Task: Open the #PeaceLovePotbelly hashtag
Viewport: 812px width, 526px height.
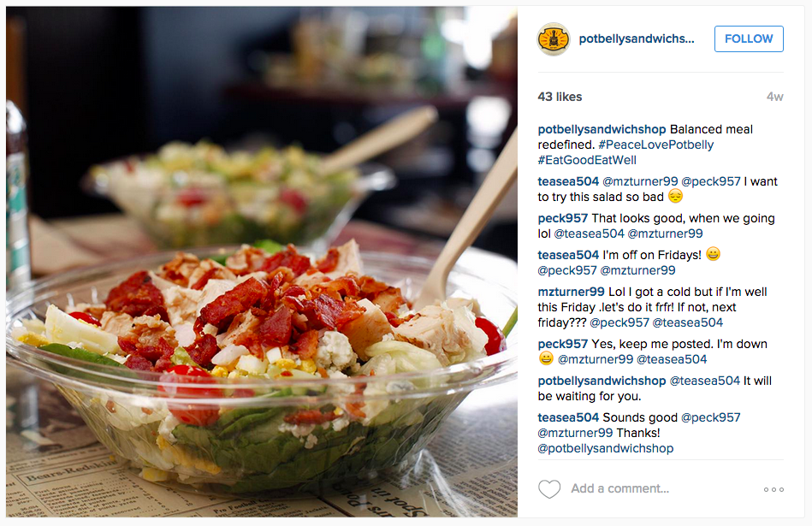Action: coord(655,145)
